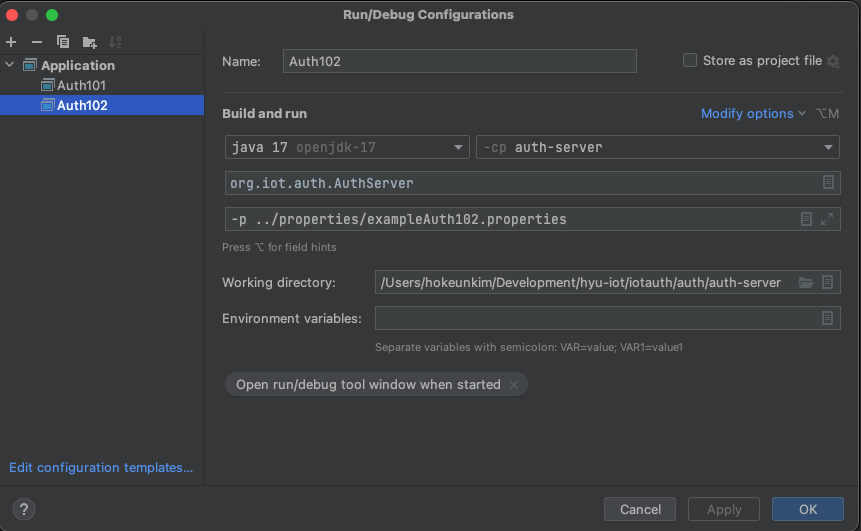This screenshot has width=861, height=531.
Task: Open Modify options menu
Action: point(753,114)
